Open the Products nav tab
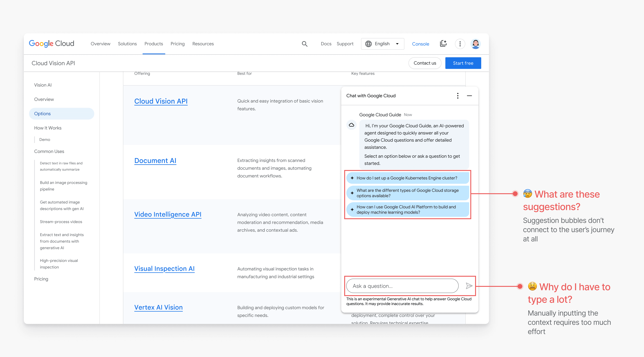 pyautogui.click(x=154, y=44)
